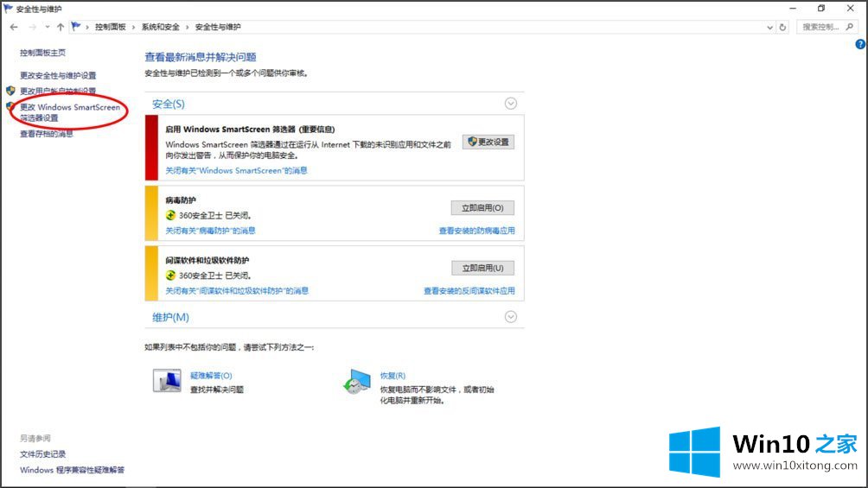This screenshot has height=488, width=868.
Task: Open 恢复(R) link
Action: 393,375
